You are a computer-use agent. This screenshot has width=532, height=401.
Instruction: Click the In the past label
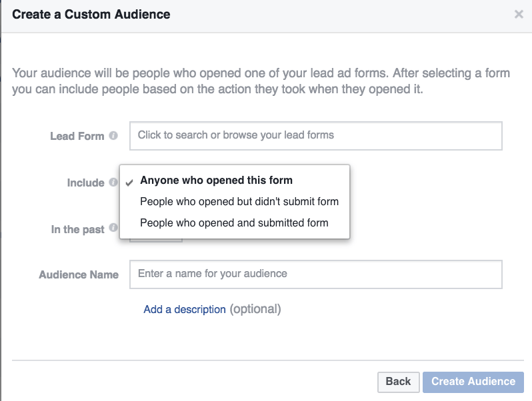pos(78,230)
